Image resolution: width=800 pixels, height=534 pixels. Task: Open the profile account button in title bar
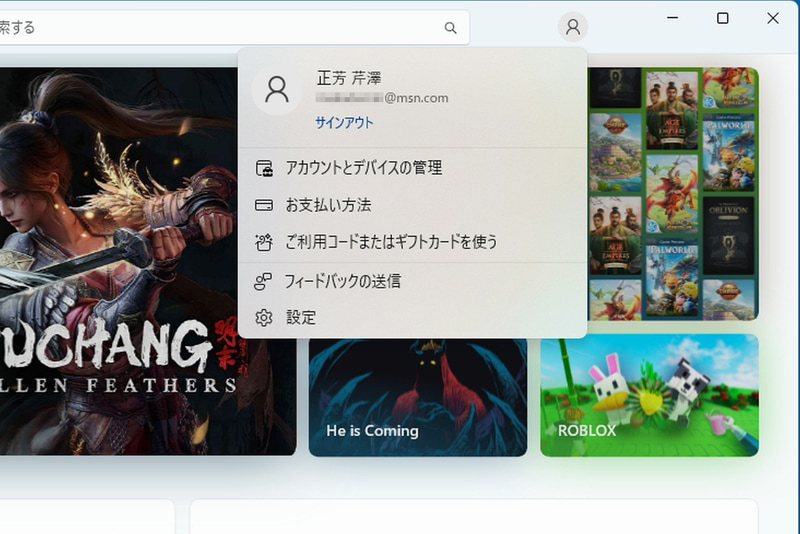click(x=572, y=27)
